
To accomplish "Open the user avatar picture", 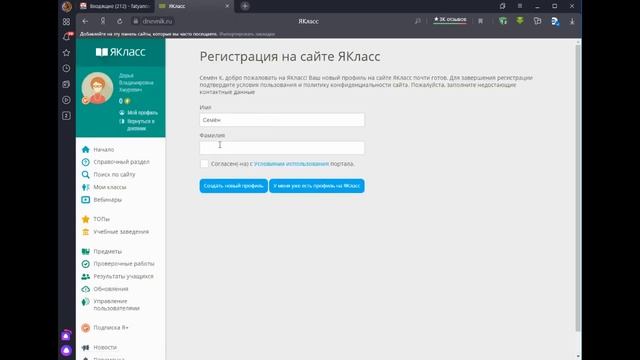I will click(97, 88).
